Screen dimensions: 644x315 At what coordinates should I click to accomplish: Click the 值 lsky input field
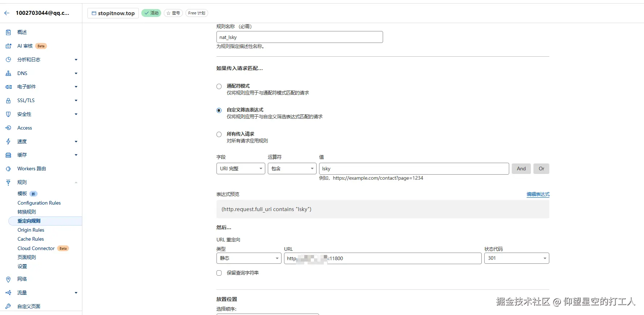pyautogui.click(x=414, y=169)
